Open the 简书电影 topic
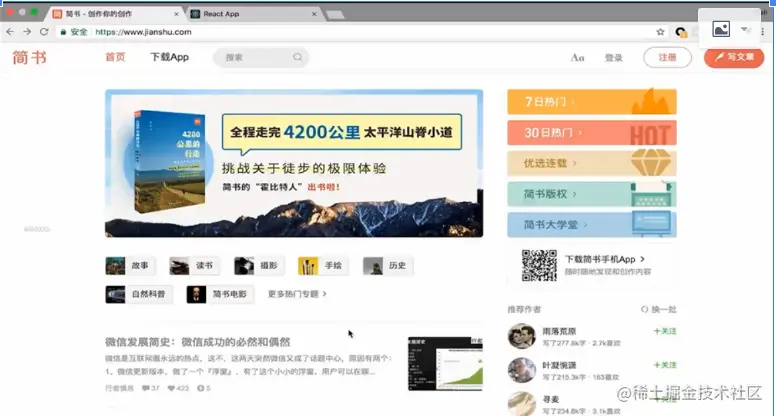Viewport: 776px width, 416px height. point(220,294)
